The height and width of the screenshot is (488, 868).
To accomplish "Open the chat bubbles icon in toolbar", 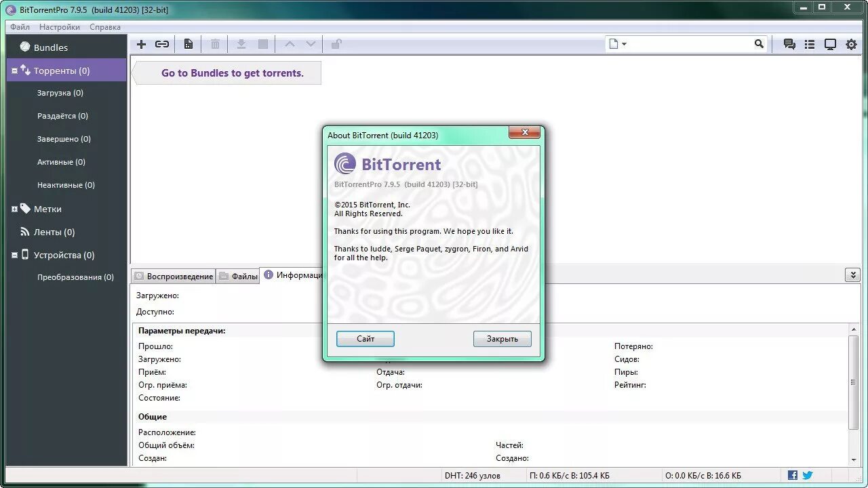I will 789,44.
